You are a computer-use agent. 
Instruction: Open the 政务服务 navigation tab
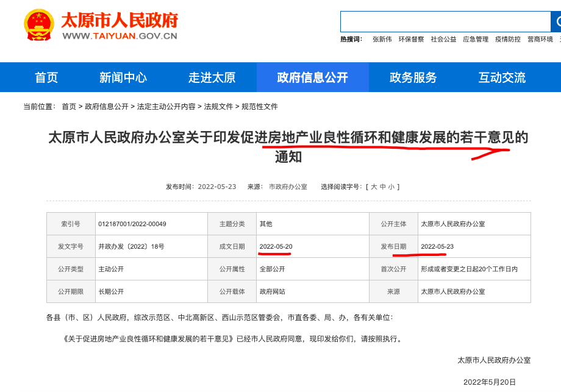[x=413, y=77]
